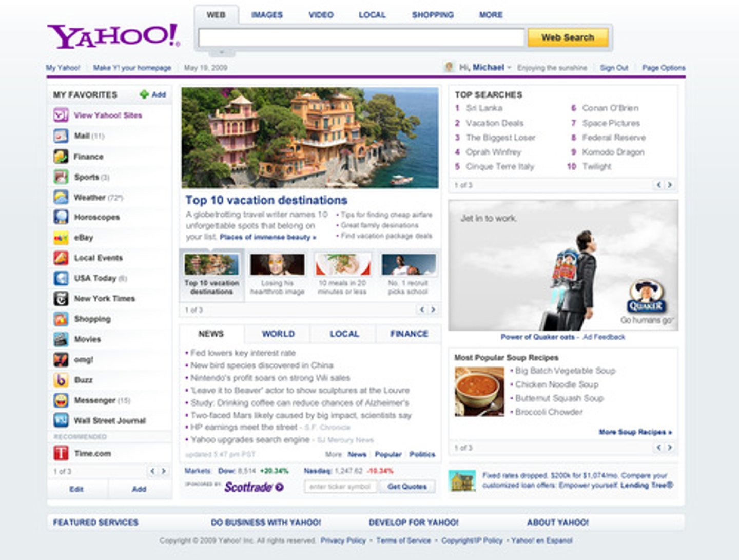Screen dimensions: 739x560
Task: Click the eBay icon in favorites
Action: (61, 238)
